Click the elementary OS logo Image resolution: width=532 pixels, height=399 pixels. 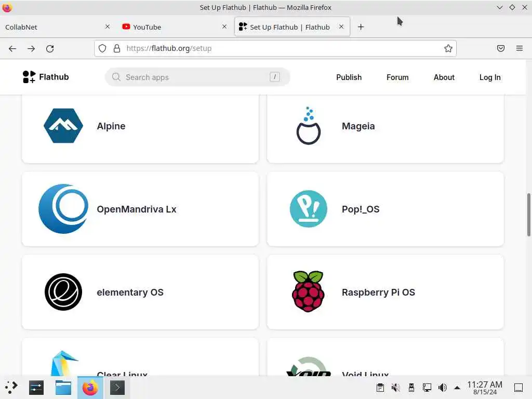click(63, 292)
